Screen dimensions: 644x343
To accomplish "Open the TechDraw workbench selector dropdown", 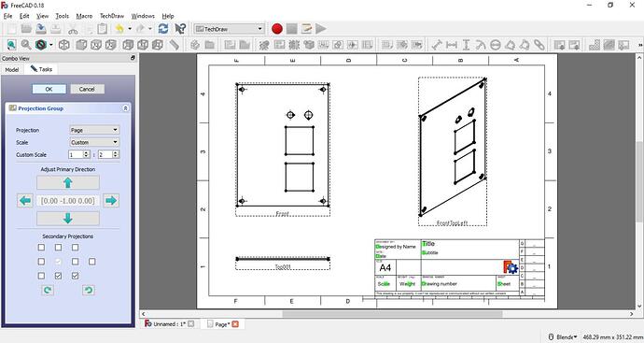I will [x=229, y=29].
